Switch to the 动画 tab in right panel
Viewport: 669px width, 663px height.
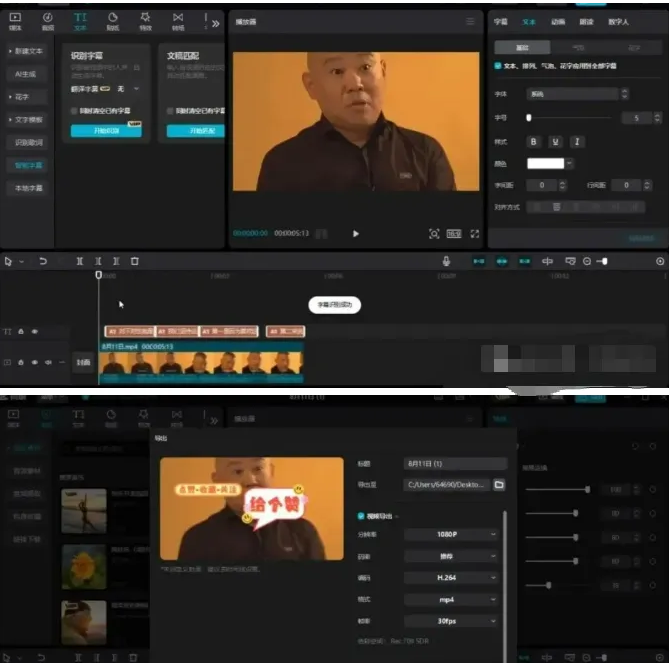[558, 20]
